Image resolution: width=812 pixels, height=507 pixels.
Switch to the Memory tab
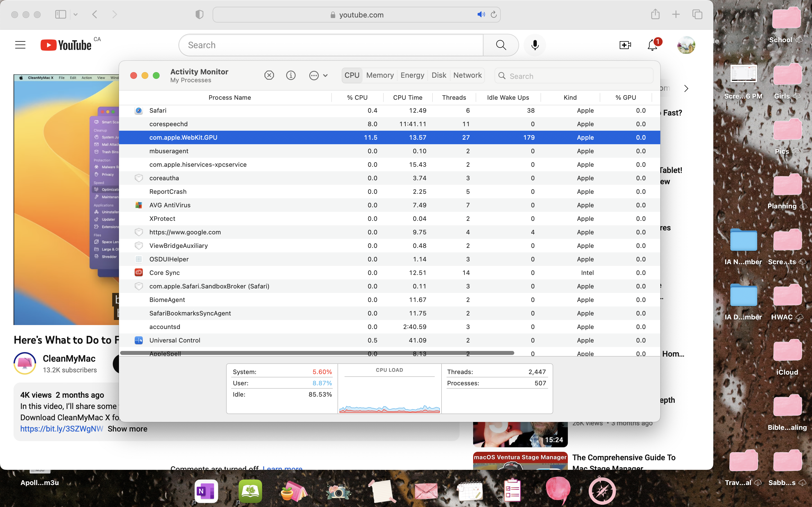(x=379, y=75)
